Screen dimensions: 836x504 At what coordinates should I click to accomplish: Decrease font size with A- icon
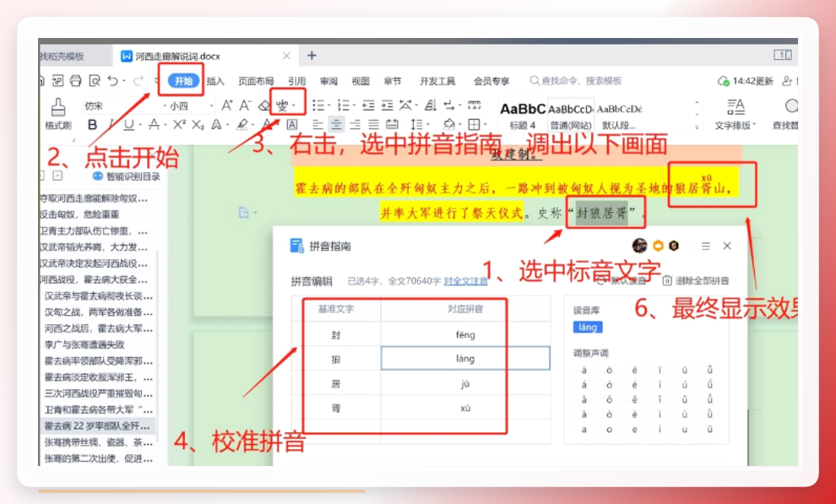tap(245, 105)
